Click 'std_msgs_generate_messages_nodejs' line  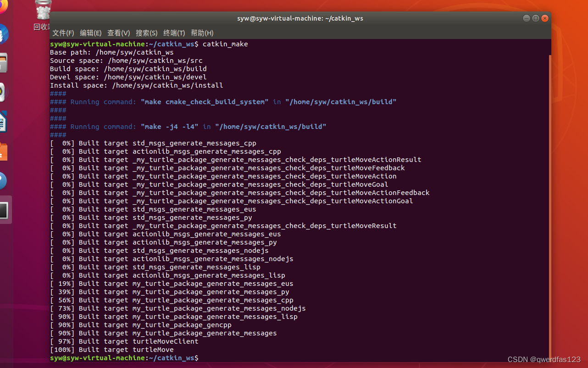tap(159, 251)
